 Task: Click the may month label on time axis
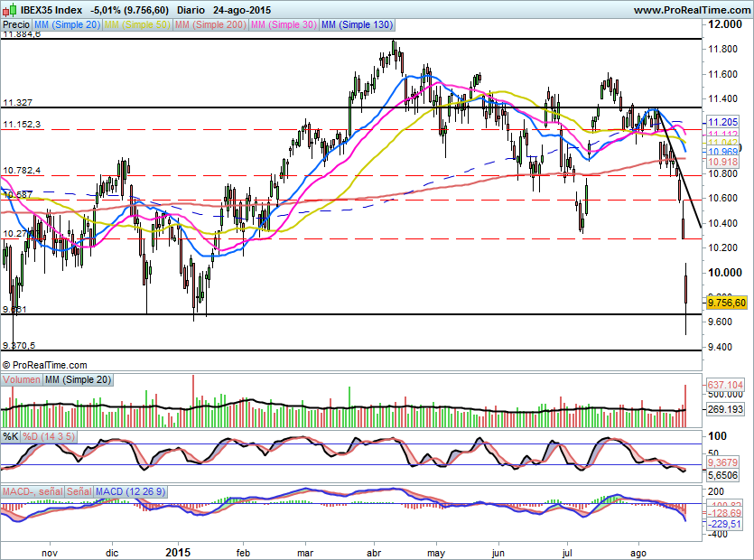point(435,554)
